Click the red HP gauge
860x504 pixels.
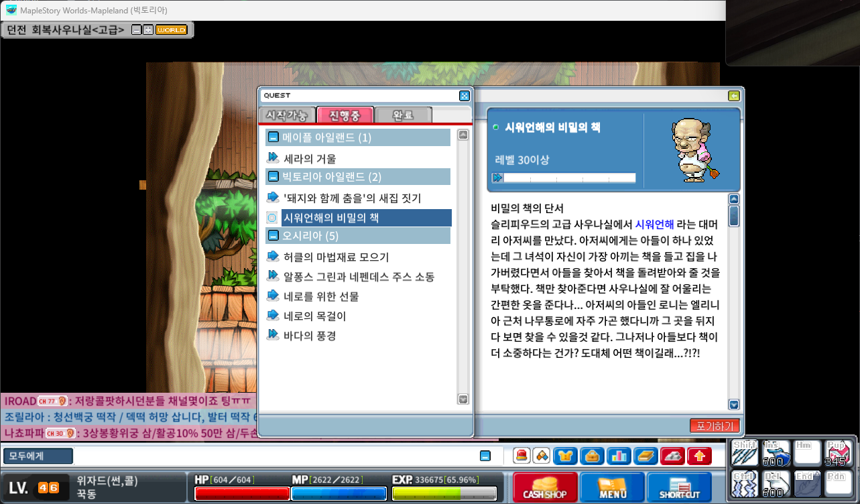[x=242, y=494]
